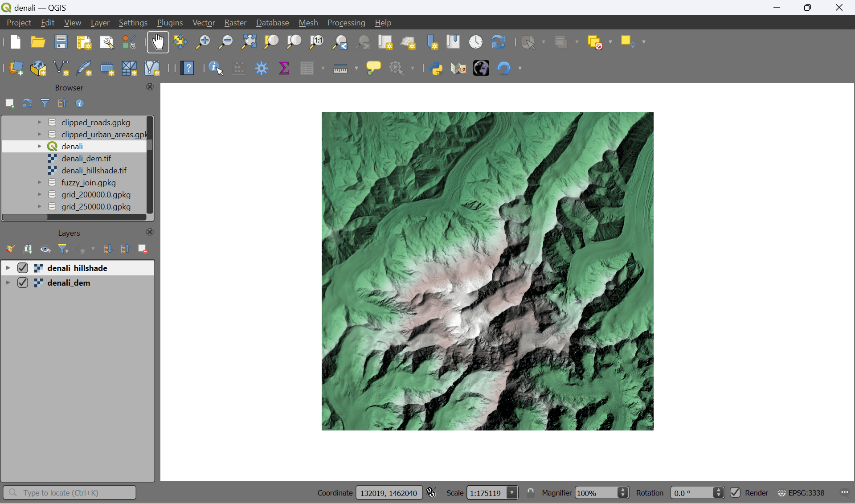Viewport: 855px width, 504px height.
Task: Click EPSG:3338 to change project projection
Action: click(806, 493)
